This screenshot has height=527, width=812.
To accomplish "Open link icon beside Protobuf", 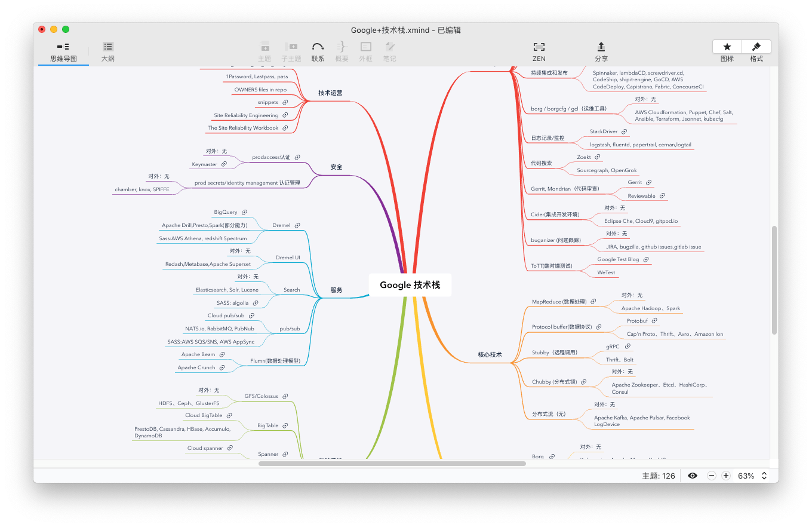I will pyautogui.click(x=654, y=321).
